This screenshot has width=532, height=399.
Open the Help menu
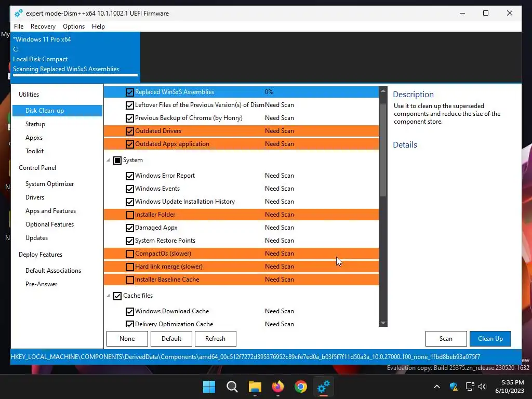98,26
